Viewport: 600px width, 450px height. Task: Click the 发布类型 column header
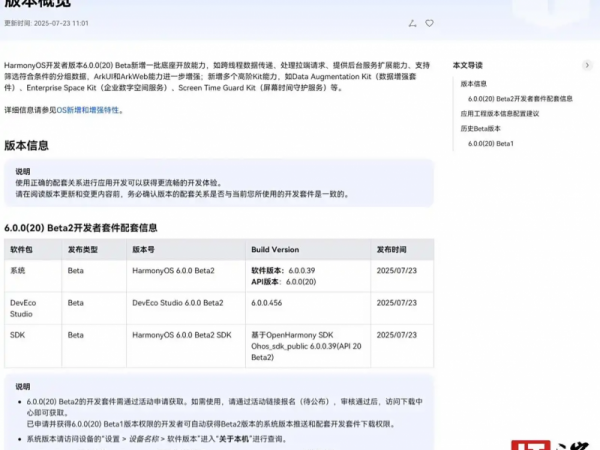point(83,248)
